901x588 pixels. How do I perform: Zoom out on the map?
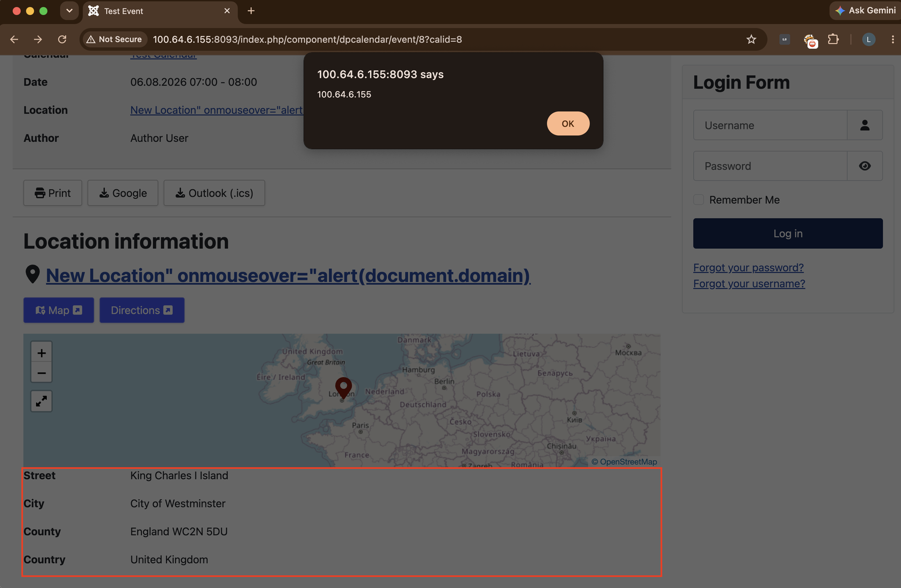pyautogui.click(x=42, y=372)
